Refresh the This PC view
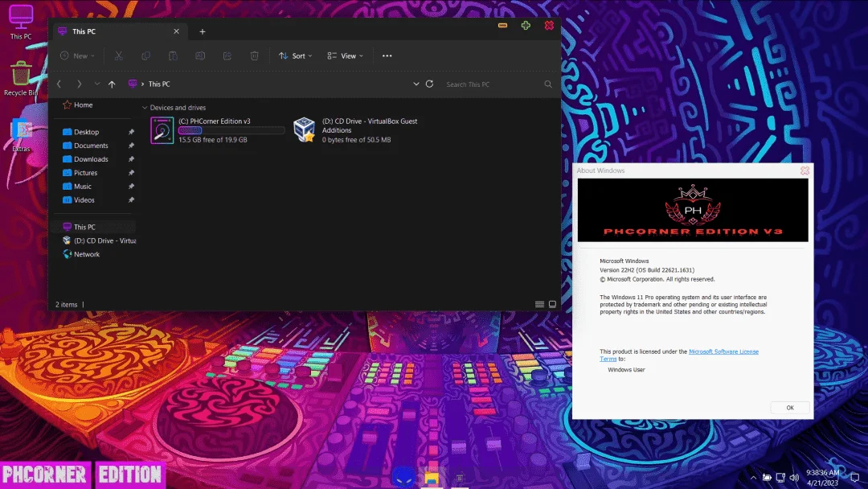 click(429, 84)
